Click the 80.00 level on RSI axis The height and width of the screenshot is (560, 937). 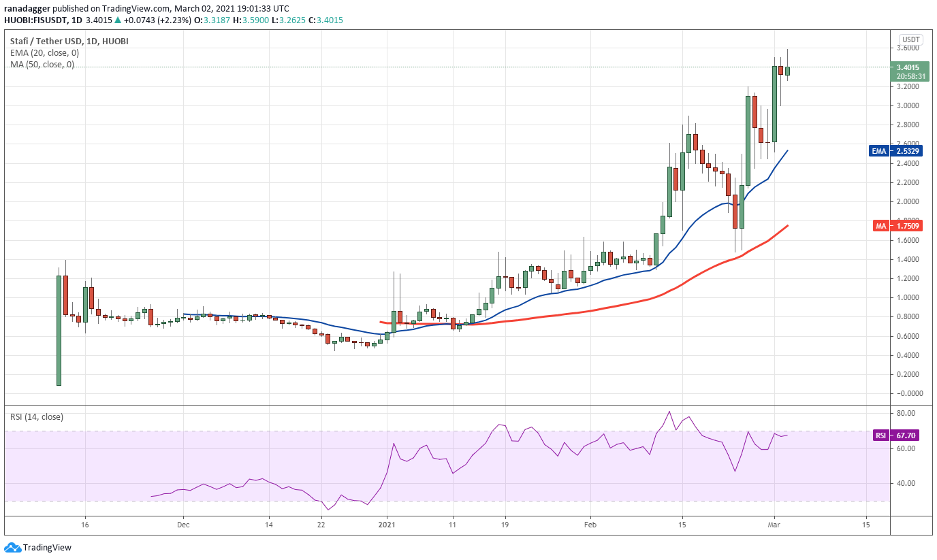pyautogui.click(x=905, y=414)
